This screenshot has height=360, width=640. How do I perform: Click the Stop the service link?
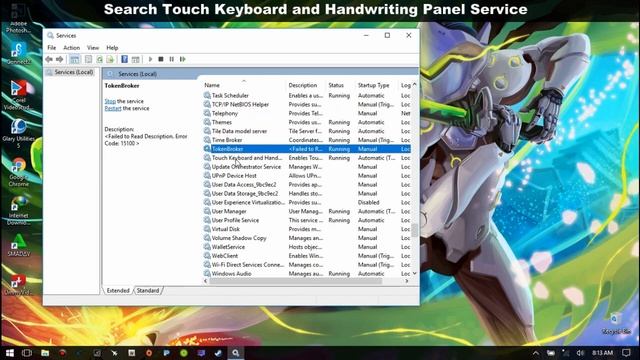110,101
